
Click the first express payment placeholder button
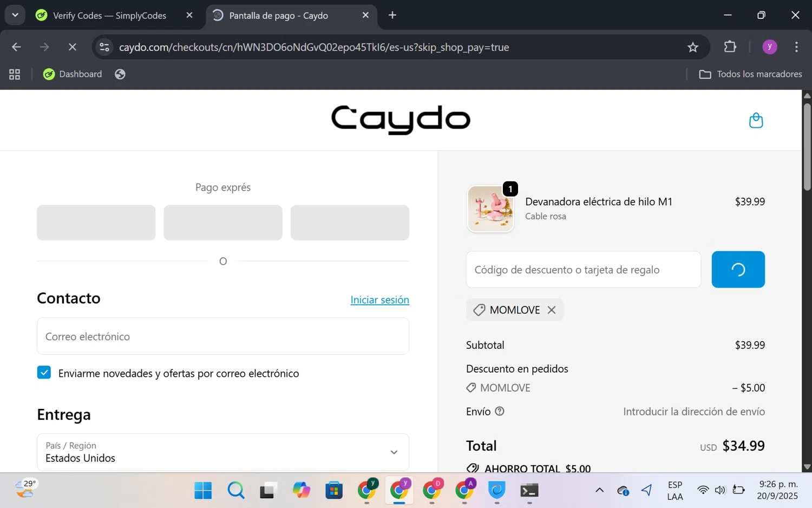pos(96,223)
